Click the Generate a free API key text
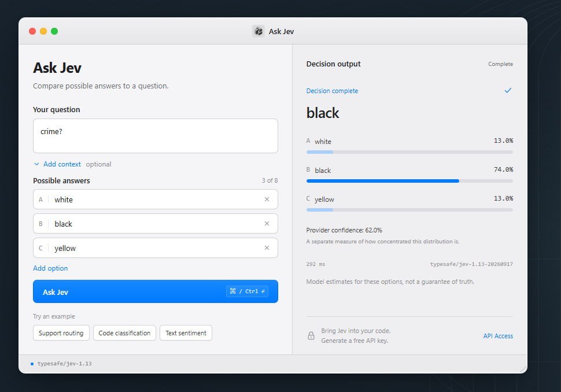 [x=355, y=341]
